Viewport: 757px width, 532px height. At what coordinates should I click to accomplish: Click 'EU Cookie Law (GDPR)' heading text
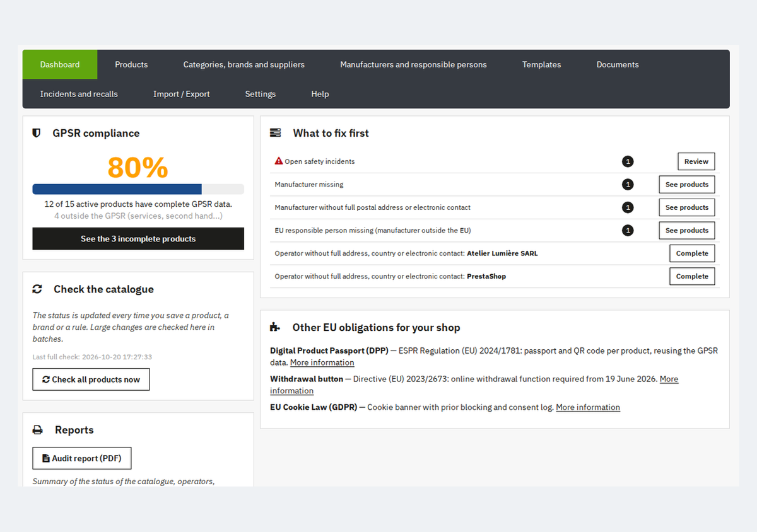314,407
